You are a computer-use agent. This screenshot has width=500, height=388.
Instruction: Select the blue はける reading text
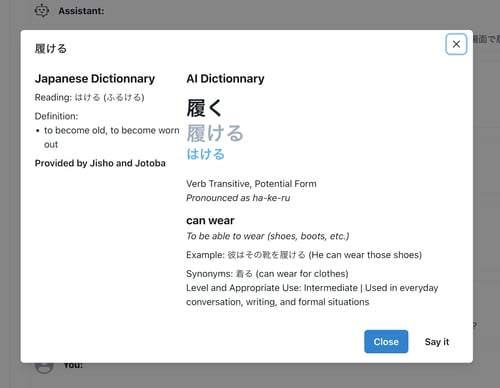(205, 154)
